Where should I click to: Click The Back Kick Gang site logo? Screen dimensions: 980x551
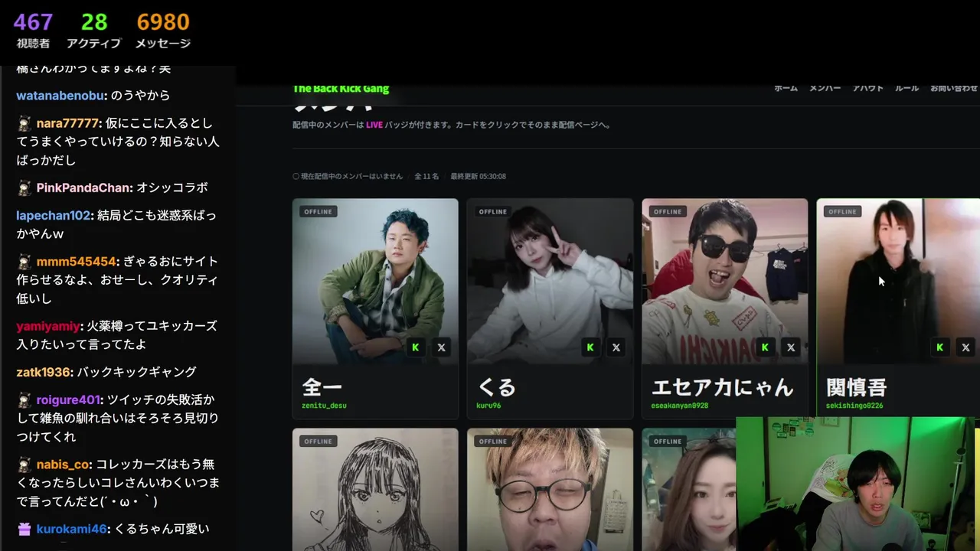(341, 89)
